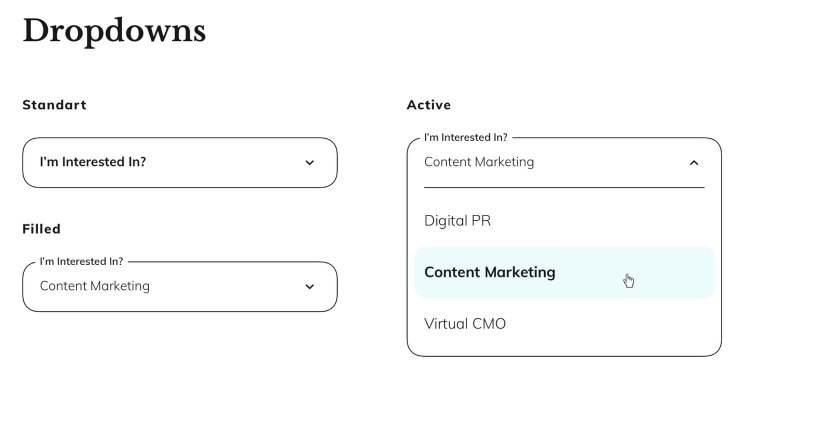Click the Dropdowns page heading

(114, 31)
